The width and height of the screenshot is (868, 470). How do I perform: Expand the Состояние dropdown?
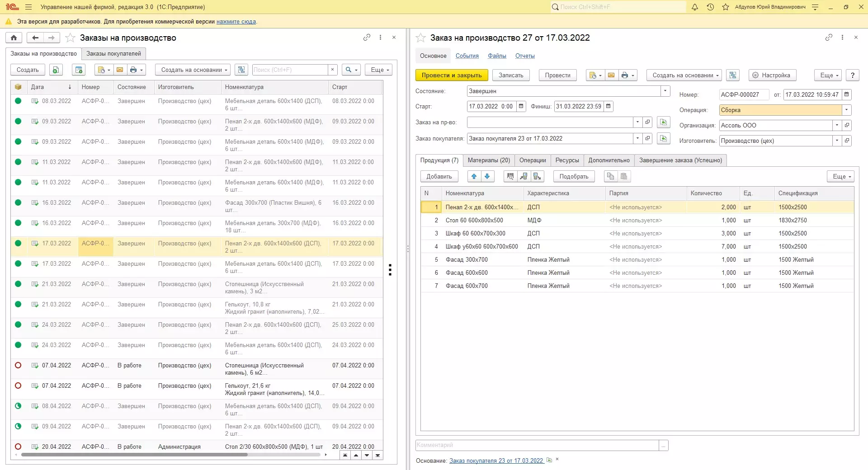click(x=665, y=91)
